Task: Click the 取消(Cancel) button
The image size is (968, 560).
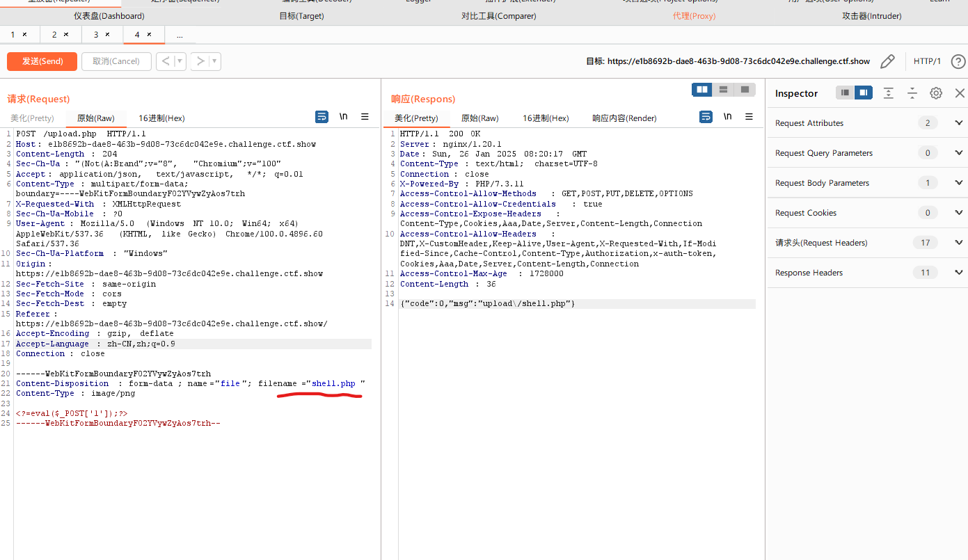Action: coord(116,61)
